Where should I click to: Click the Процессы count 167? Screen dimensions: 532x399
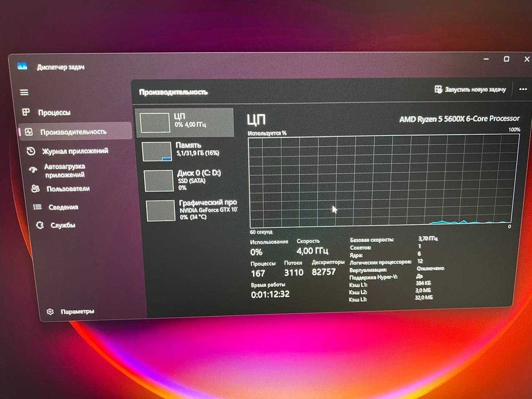click(x=258, y=274)
